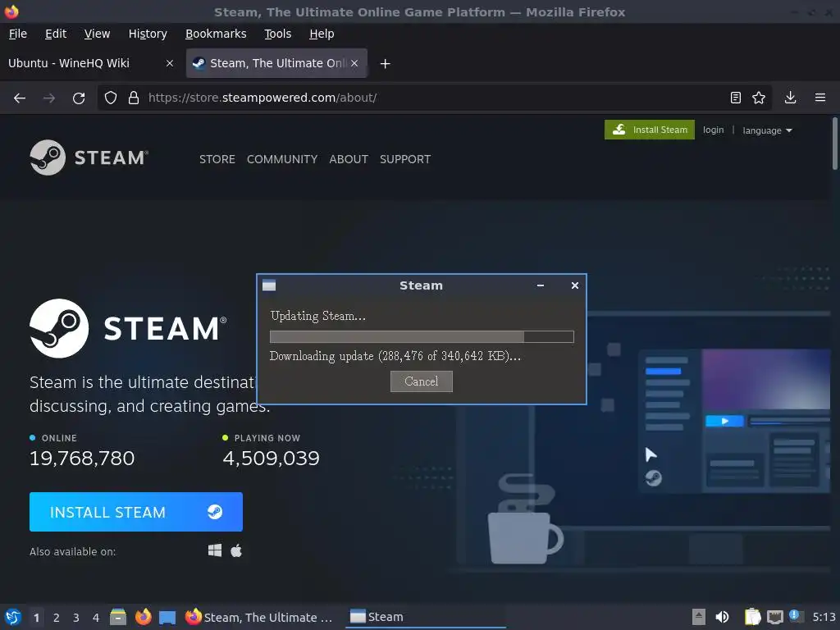Minimize the Steam updater dialog

[x=541, y=285]
